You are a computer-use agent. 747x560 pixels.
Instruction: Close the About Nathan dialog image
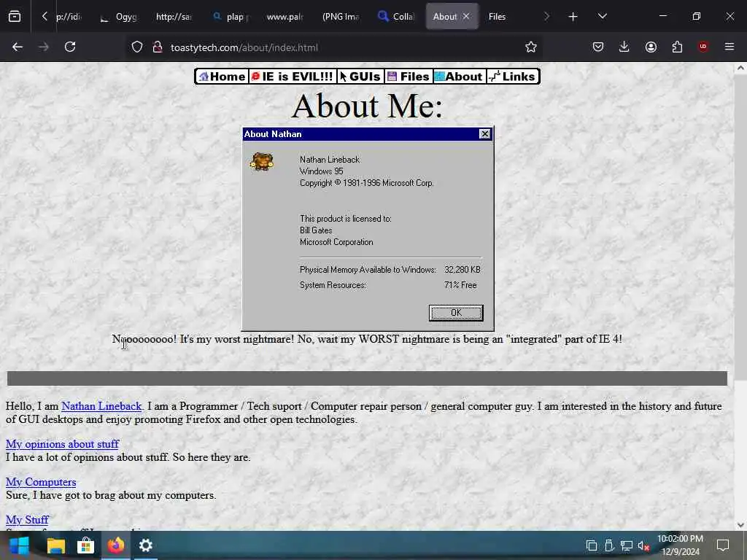click(484, 134)
